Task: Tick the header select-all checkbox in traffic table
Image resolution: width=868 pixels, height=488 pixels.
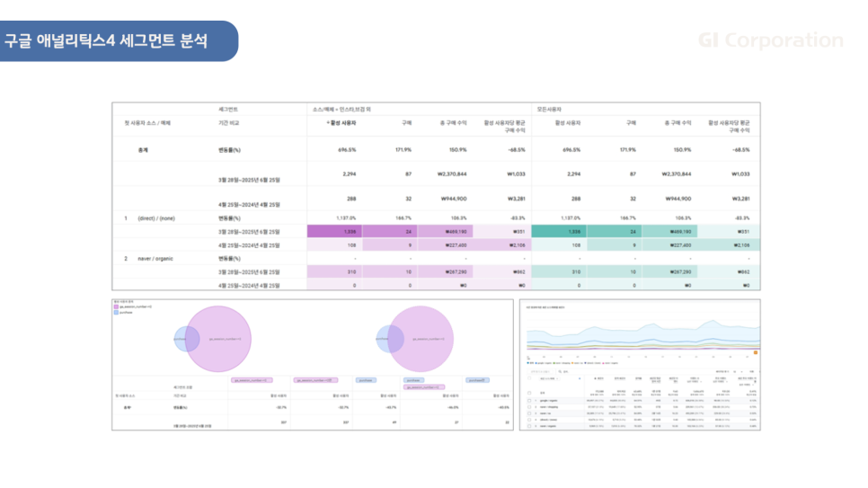Action: pos(529,378)
